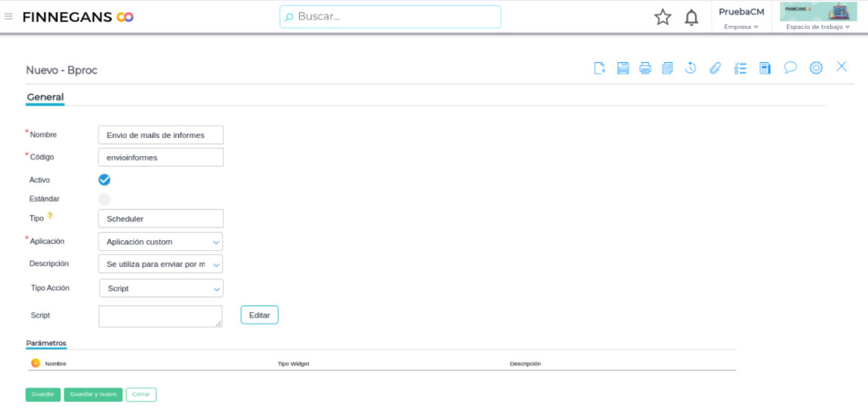The height and width of the screenshot is (412, 868).
Task: Open the hamburger menu beside Finnegans logo
Action: pyautogui.click(x=8, y=17)
